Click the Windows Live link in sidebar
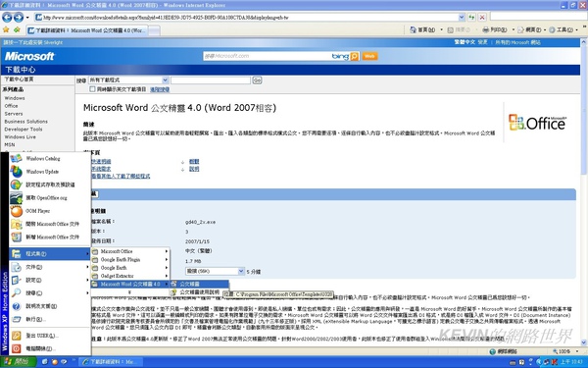Screen dimensions: 588x368 tap(21, 137)
